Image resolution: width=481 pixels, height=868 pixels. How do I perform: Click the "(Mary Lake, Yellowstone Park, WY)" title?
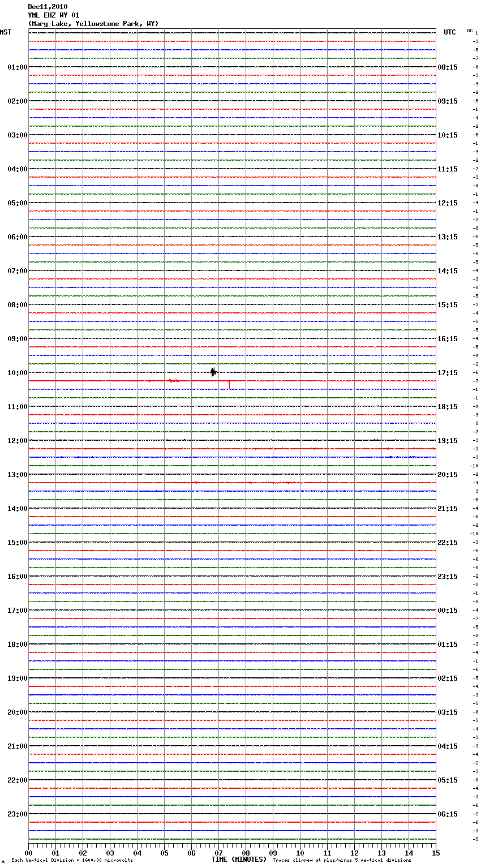(x=93, y=24)
